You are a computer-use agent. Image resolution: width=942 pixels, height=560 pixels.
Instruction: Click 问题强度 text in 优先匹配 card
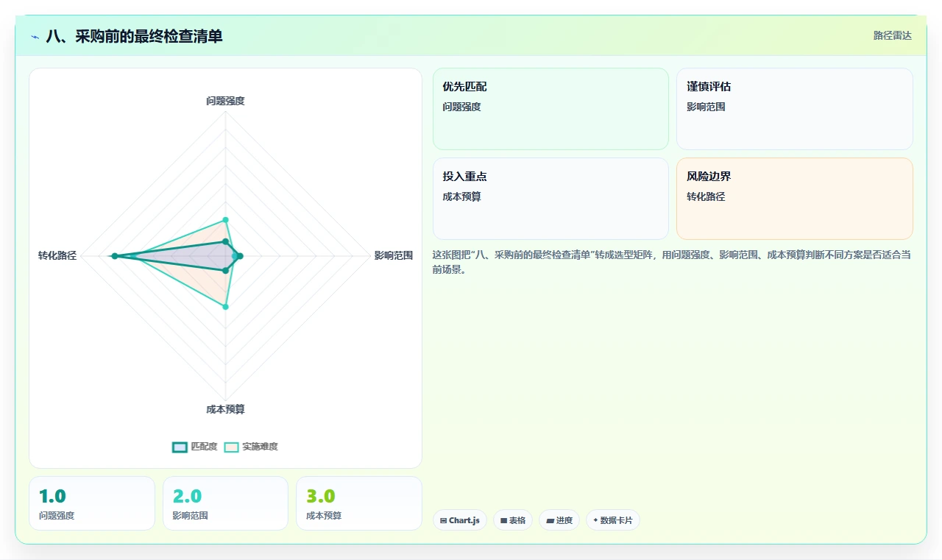click(461, 107)
